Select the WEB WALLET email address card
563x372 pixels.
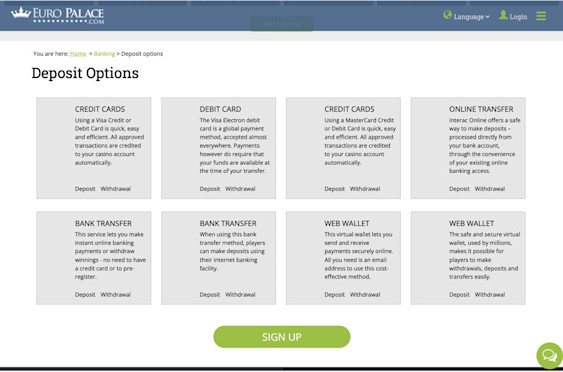(x=343, y=258)
